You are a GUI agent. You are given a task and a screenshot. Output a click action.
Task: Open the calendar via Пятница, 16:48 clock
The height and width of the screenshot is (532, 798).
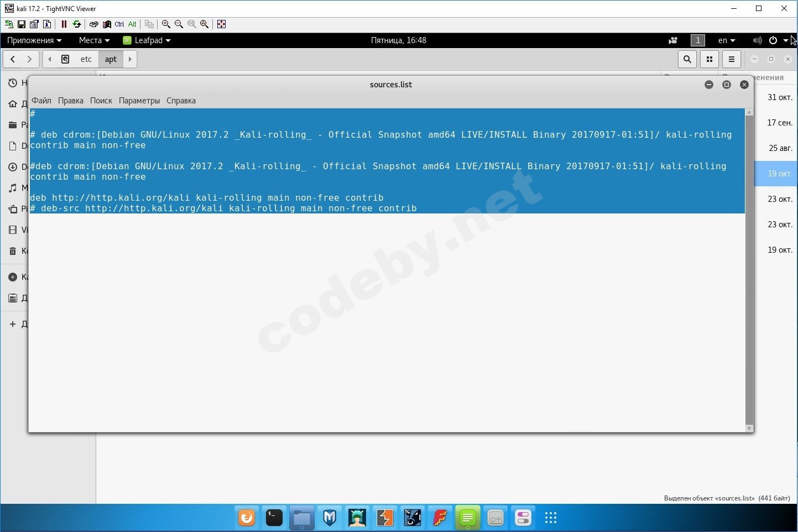398,40
